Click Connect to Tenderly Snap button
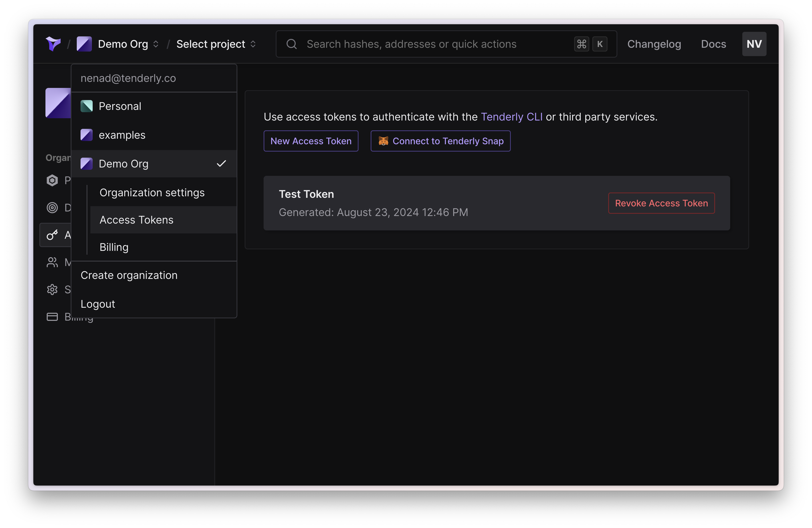Screen dimensions: 812x528 click(x=440, y=141)
